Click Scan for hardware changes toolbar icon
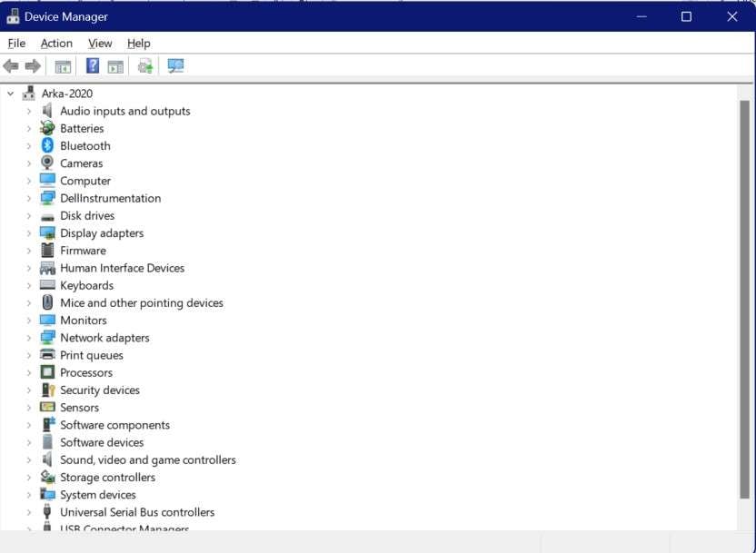Screen dimensions: 756x553 (175, 66)
